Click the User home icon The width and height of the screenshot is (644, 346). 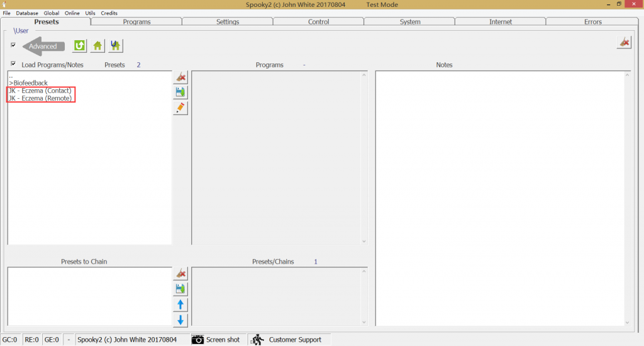[115, 46]
